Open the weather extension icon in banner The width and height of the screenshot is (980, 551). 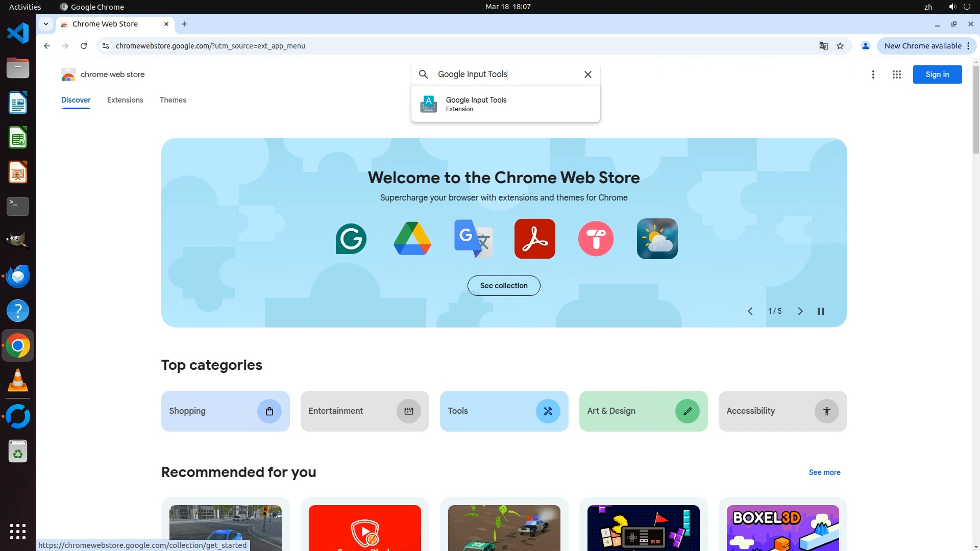click(x=657, y=239)
